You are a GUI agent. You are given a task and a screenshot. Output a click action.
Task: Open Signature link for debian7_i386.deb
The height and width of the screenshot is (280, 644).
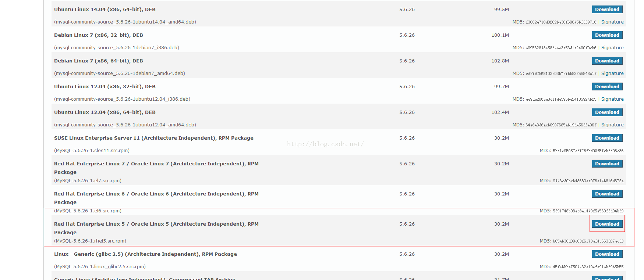pyautogui.click(x=612, y=48)
